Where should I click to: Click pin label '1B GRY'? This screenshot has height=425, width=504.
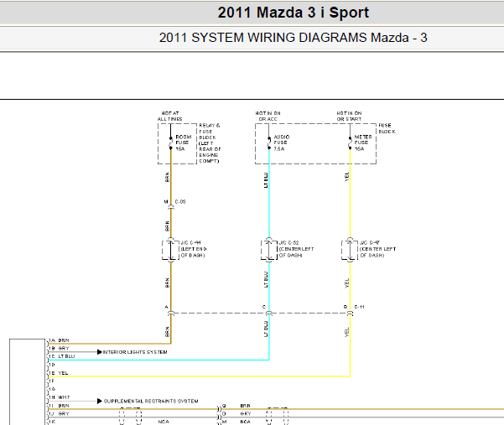59,348
